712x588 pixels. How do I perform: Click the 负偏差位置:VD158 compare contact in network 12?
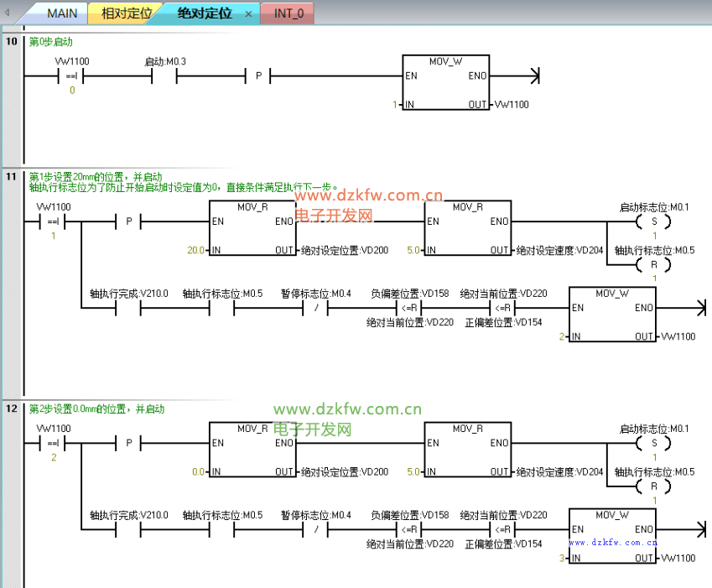click(x=409, y=530)
